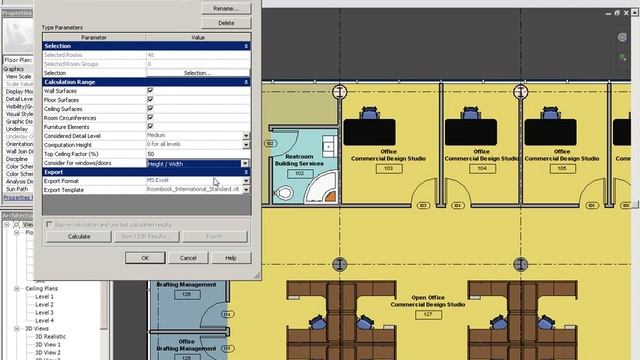The width and height of the screenshot is (640, 360).
Task: Open Consider for windows/doors dropdown
Action: coord(244,163)
